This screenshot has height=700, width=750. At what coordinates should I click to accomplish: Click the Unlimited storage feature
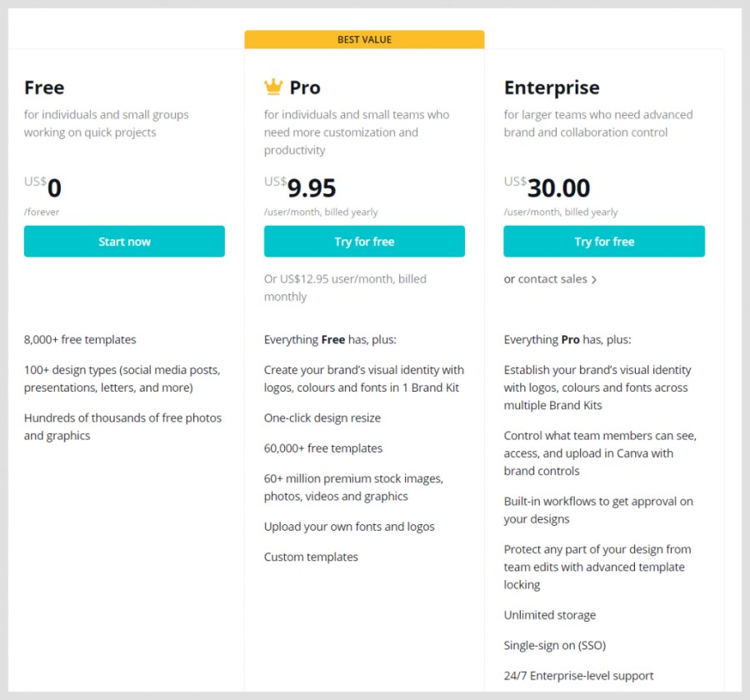550,615
